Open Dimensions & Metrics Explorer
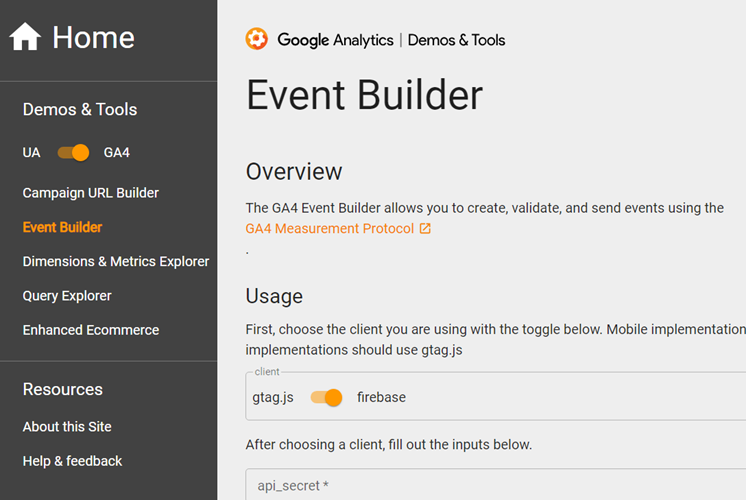This screenshot has height=500, width=746. coord(116,261)
